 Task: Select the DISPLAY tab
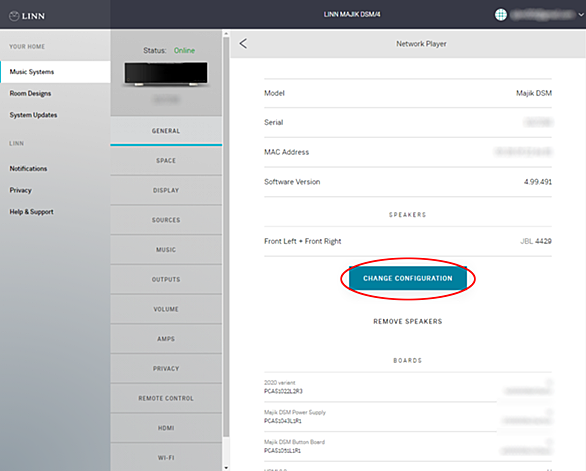166,190
